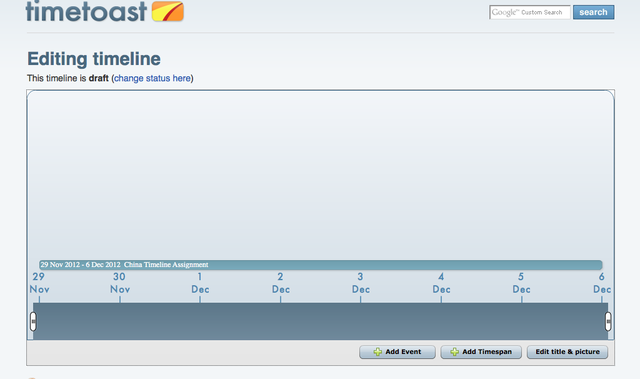This screenshot has width=640, height=379.
Task: Open the 'change status here' link
Action: [x=152, y=78]
